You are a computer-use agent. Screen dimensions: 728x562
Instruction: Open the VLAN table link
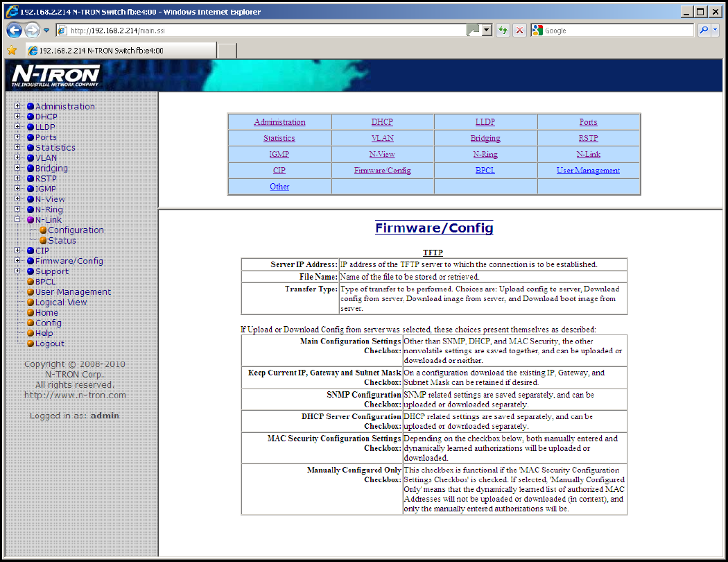(x=383, y=138)
